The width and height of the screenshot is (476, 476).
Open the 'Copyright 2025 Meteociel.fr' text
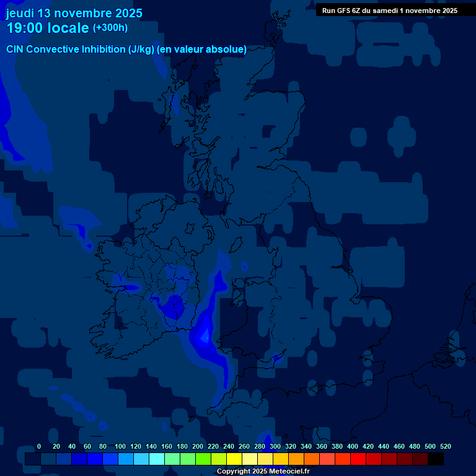pyautogui.click(x=263, y=471)
